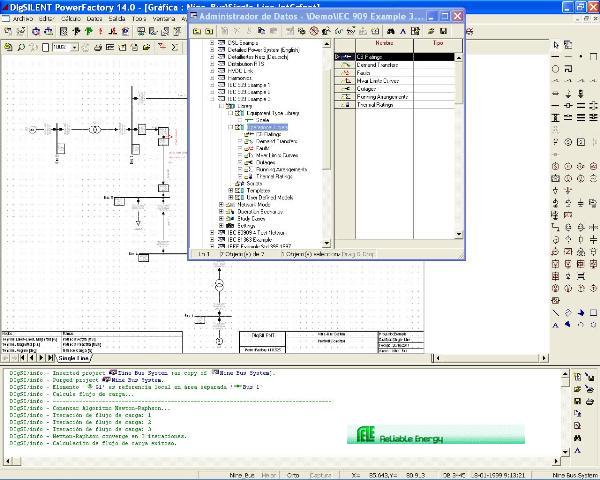The image size is (600, 480).
Task: Click the output window scroll-right arrow
Action: point(557,460)
